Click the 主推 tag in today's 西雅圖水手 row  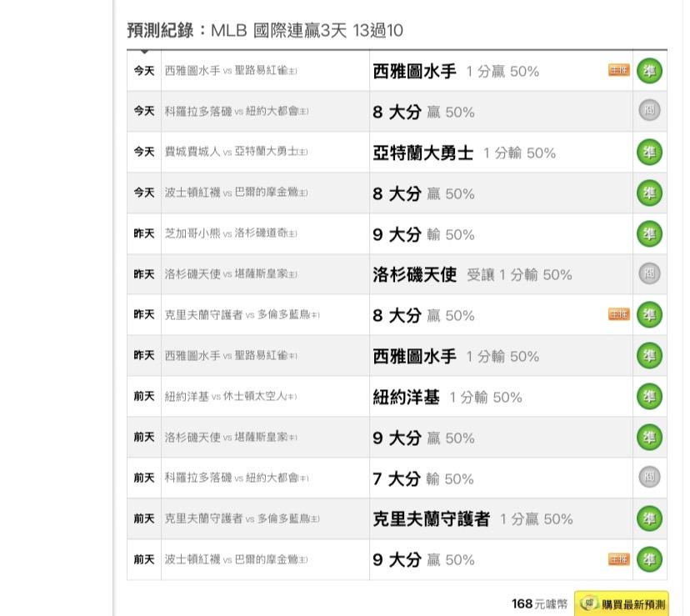tap(618, 70)
